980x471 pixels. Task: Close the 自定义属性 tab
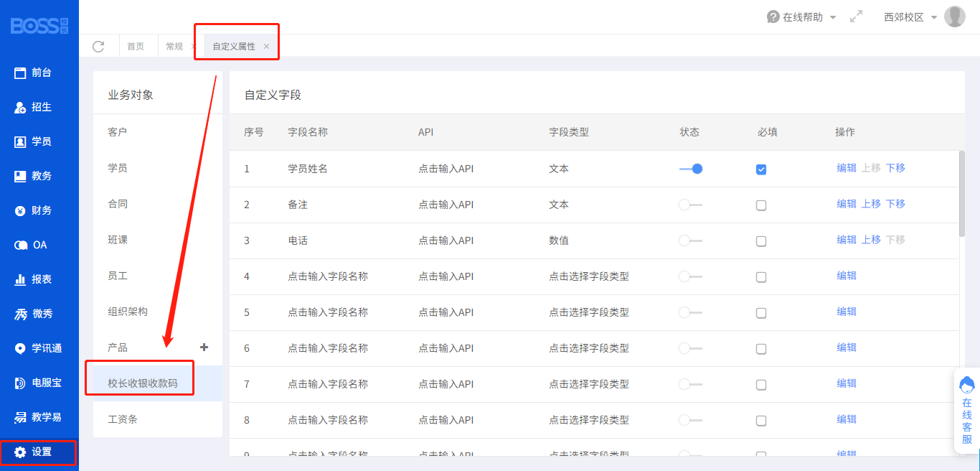point(267,46)
